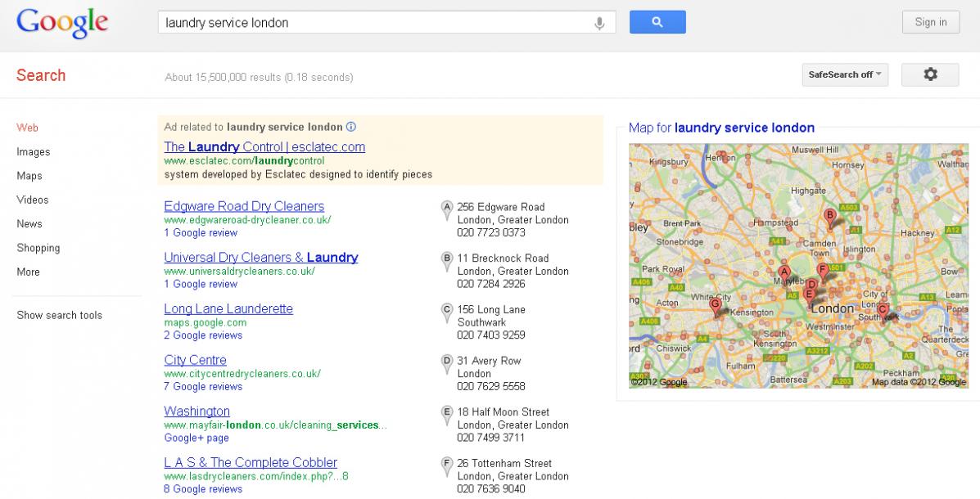Click the blue magnifying glass search button

pyautogui.click(x=657, y=22)
